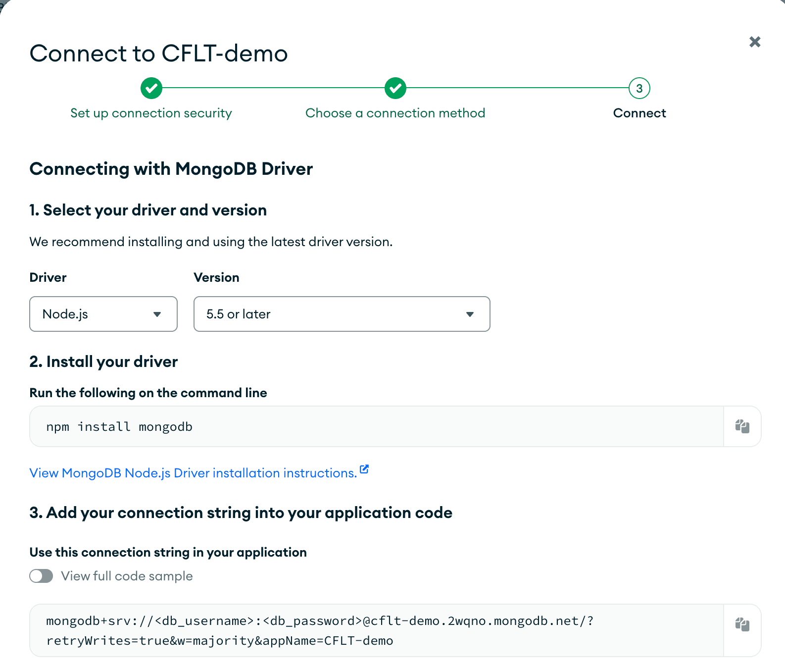Click the npm install mongodb command text
785x672 pixels.
pos(119,427)
